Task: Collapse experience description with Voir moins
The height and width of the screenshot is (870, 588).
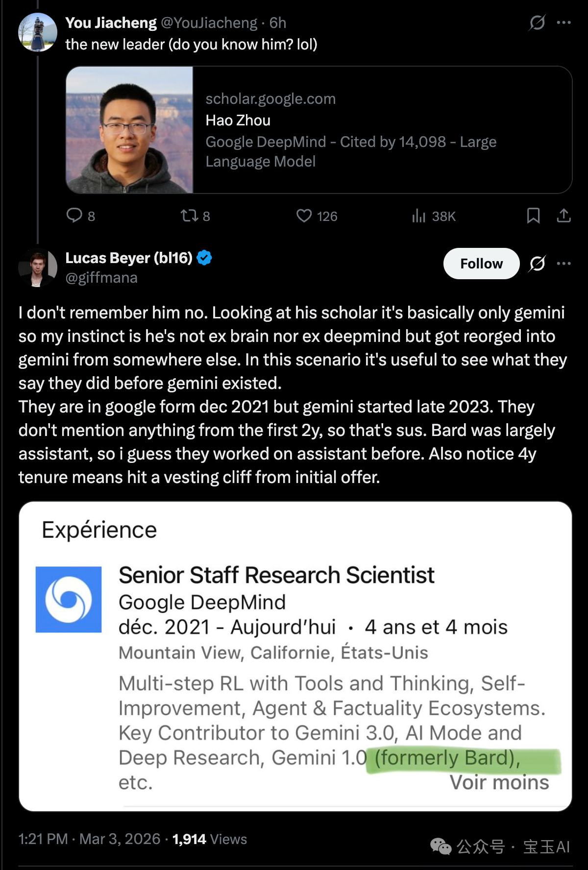Action: [x=499, y=783]
